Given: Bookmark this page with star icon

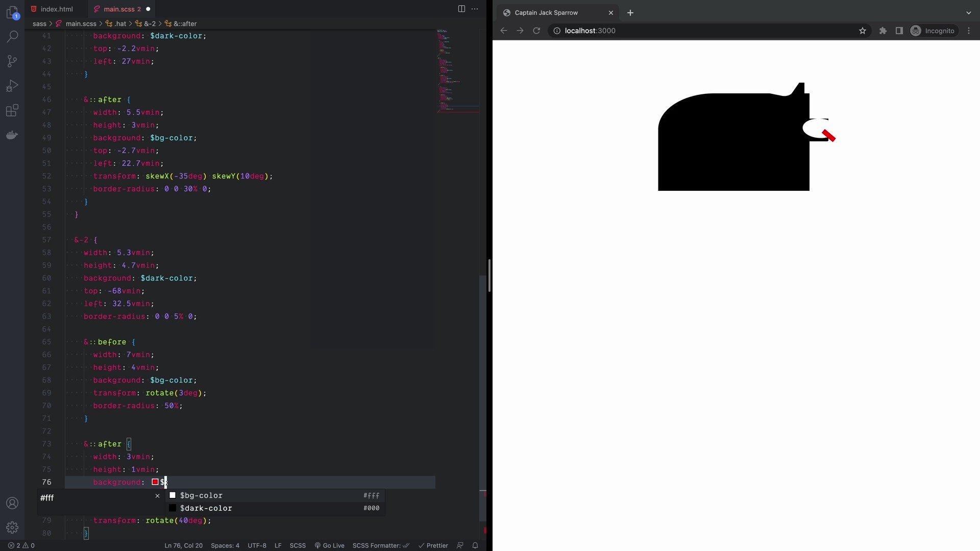Looking at the screenshot, I should (863, 31).
